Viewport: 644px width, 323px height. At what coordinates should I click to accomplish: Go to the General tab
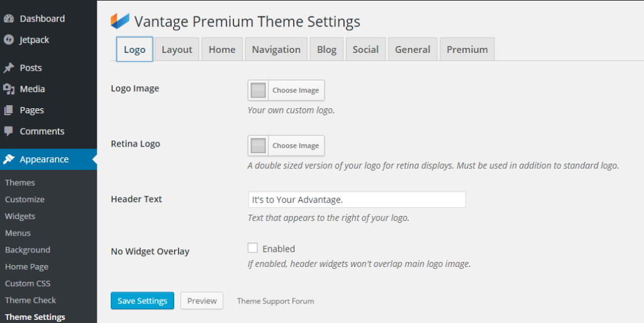(413, 49)
